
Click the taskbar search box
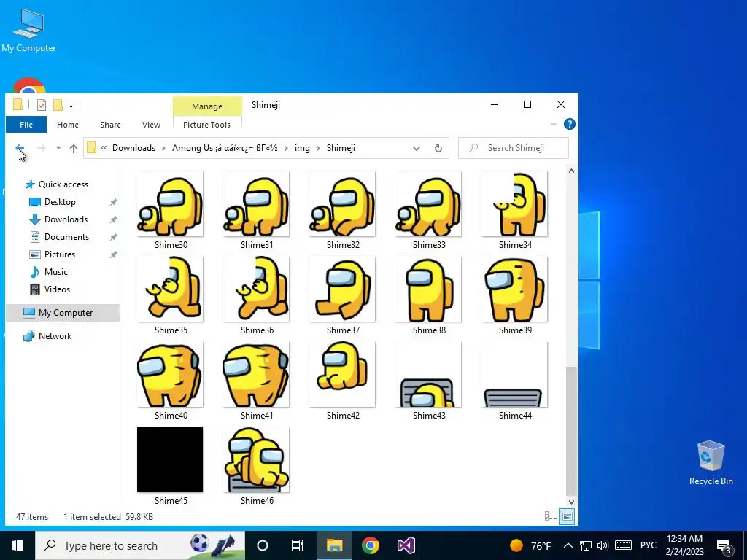pyautogui.click(x=140, y=545)
